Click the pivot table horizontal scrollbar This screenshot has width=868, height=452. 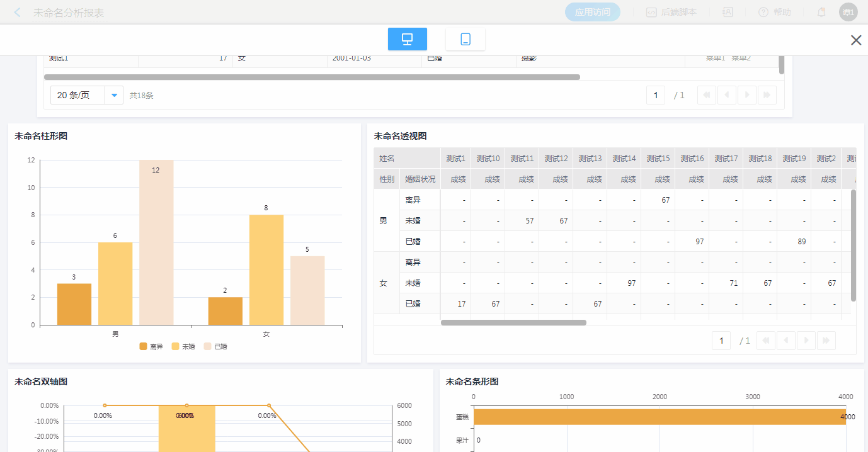(x=513, y=322)
